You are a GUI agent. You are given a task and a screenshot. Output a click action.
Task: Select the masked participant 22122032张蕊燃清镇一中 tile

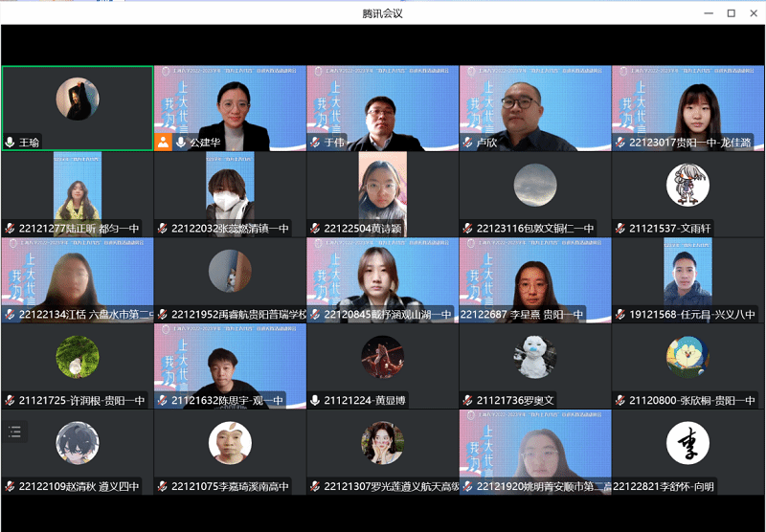pos(230,187)
